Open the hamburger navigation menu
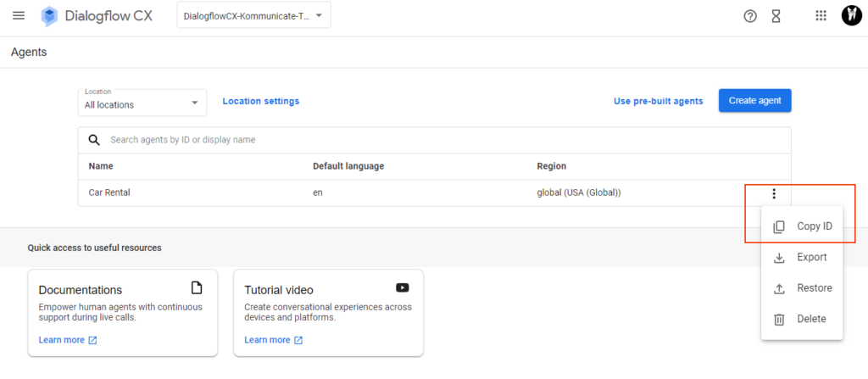 tap(19, 15)
